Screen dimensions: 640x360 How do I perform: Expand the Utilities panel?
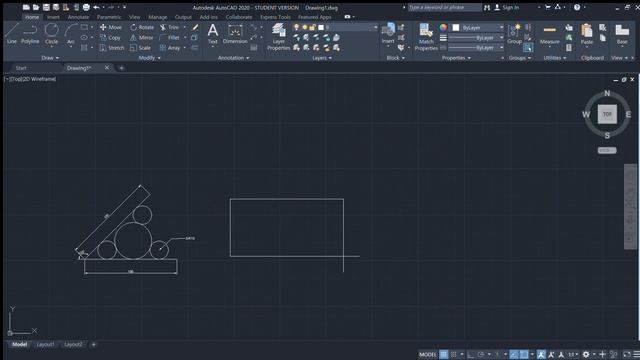point(555,58)
